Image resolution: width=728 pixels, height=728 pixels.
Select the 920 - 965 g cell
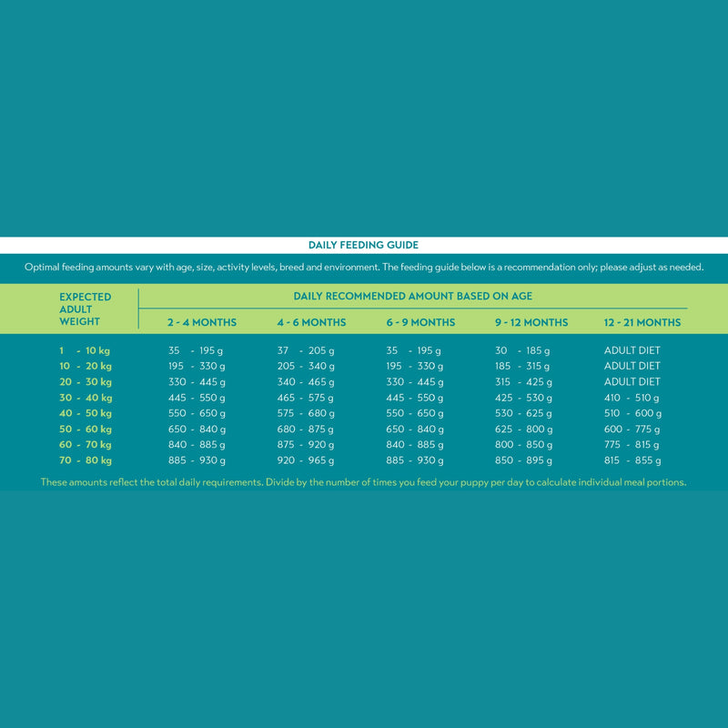[x=306, y=460]
